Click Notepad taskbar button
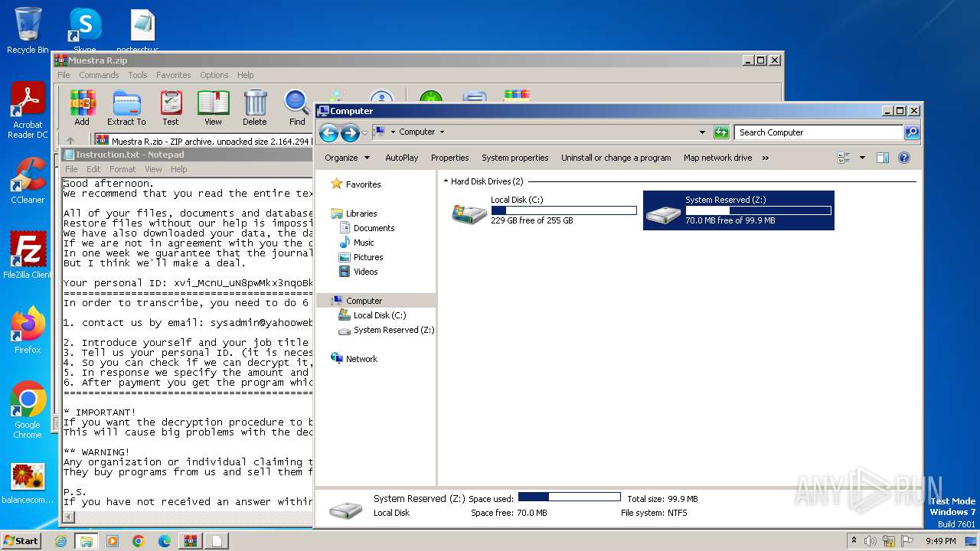 pos(217,541)
